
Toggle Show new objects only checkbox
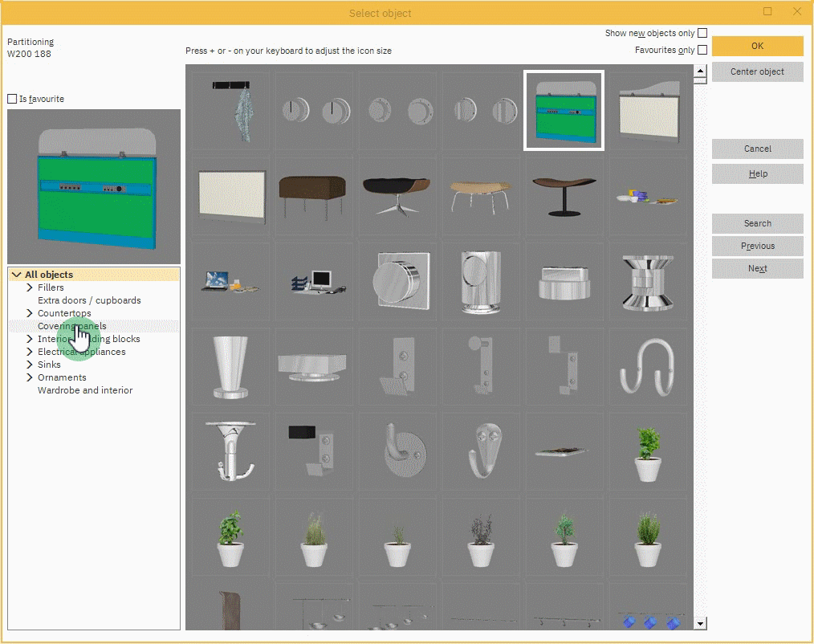[702, 33]
